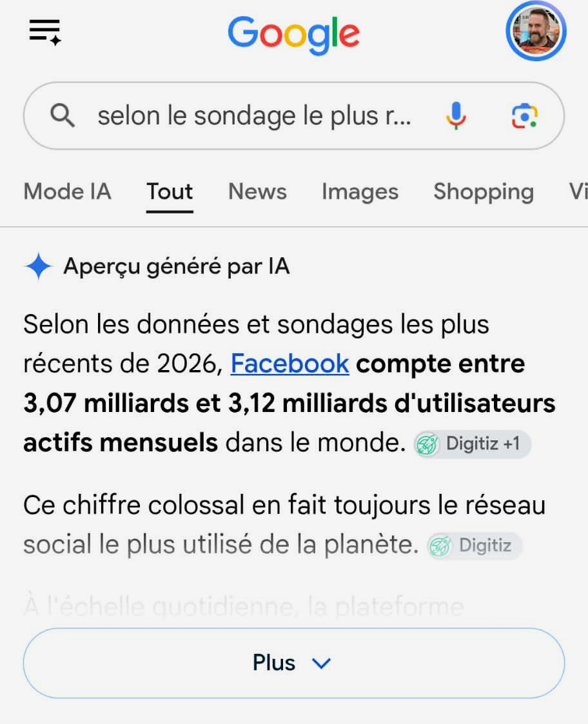
Task: Switch to the Images tab
Action: coord(360,191)
